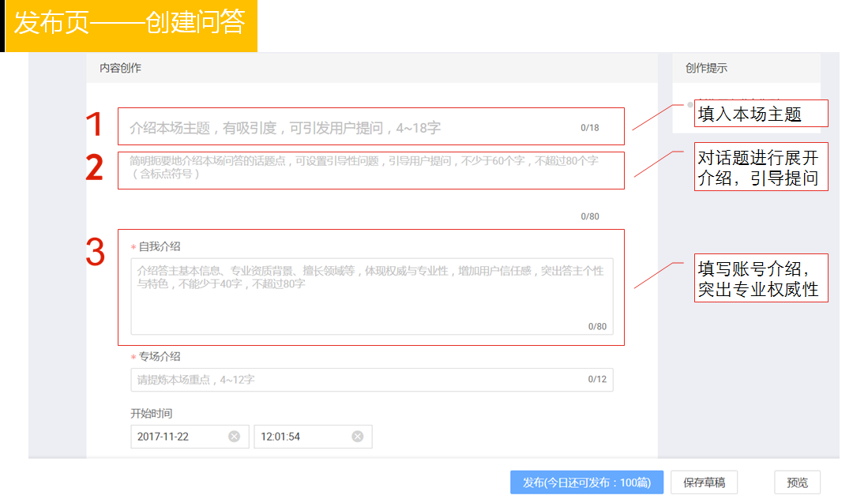Clear the start date 2017-11-22 field
Image resolution: width=868 pixels, height=499 pixels.
click(234, 437)
